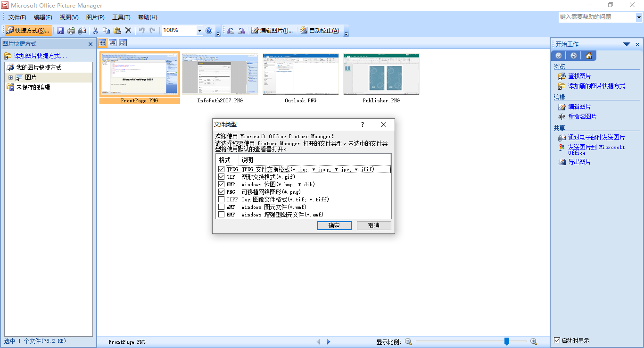This screenshot has width=644, height=348.
Task: Click the Back arrow in task pane
Action: tap(559, 56)
